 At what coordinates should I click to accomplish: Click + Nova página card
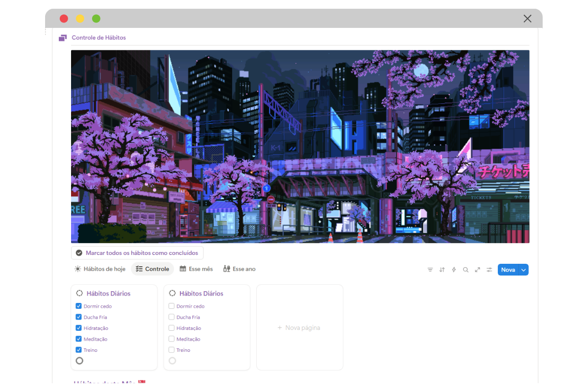[x=299, y=327]
